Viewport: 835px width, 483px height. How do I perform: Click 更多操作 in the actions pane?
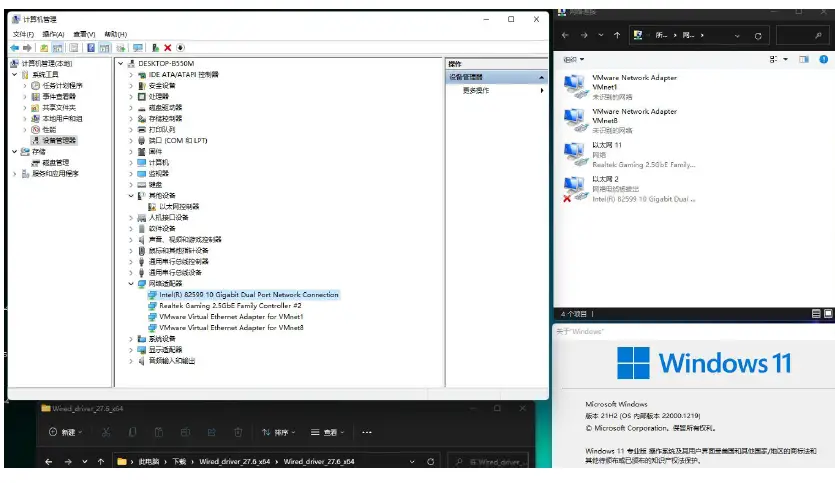click(476, 90)
